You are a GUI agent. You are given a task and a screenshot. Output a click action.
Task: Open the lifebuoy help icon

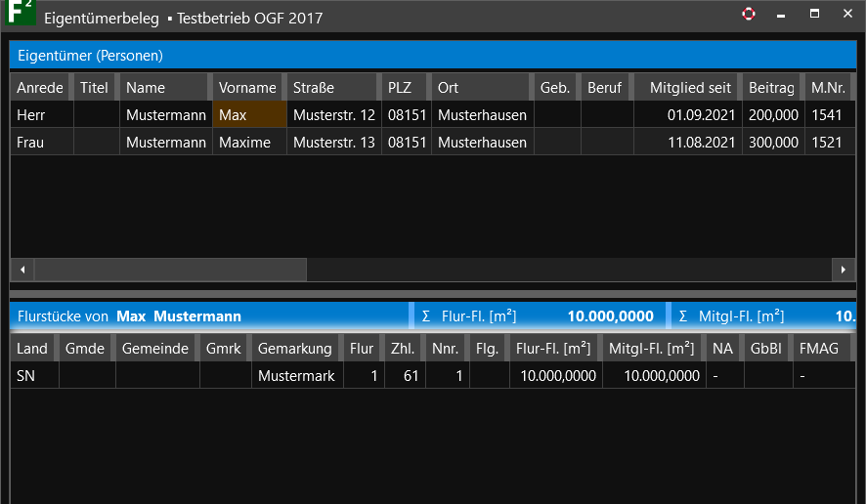[749, 15]
